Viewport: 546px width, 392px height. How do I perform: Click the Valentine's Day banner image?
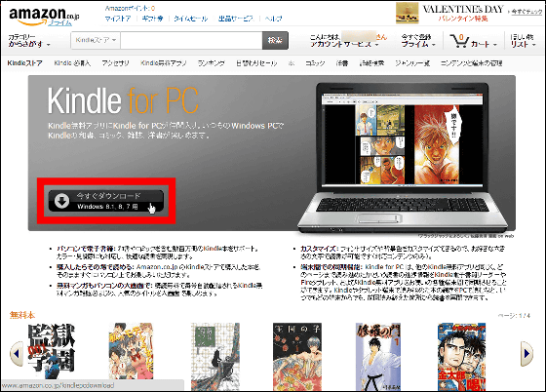[408, 13]
